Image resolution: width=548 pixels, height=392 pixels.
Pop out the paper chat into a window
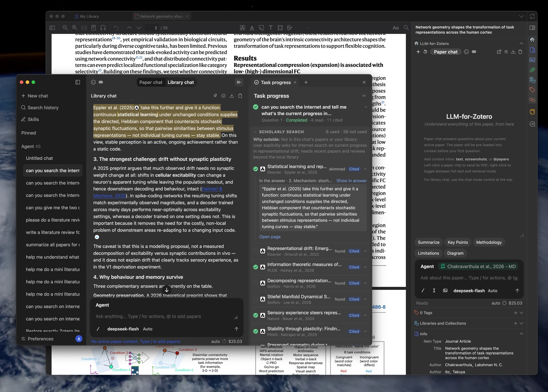pos(499,52)
